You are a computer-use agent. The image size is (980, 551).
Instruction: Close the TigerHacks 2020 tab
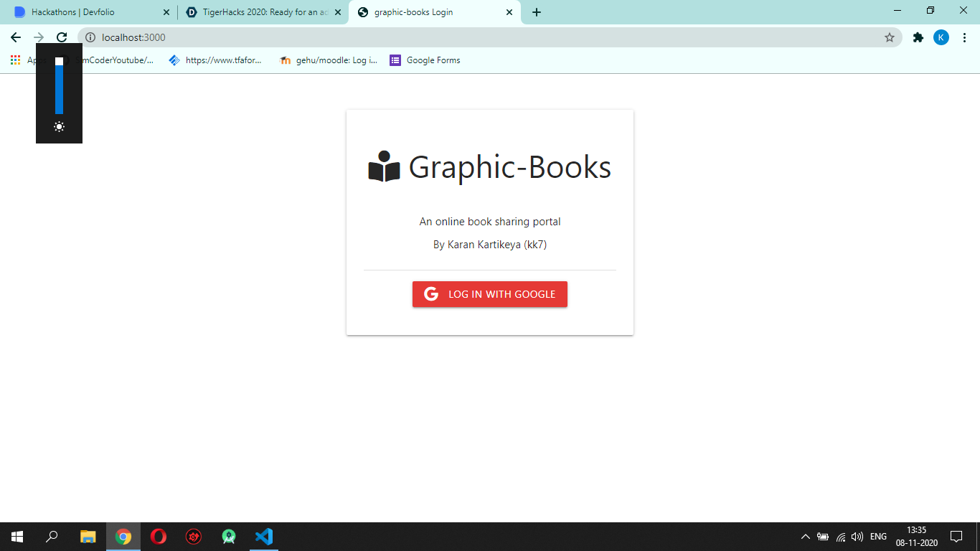click(x=338, y=12)
